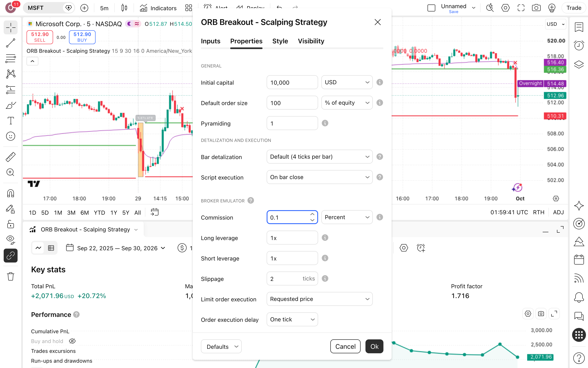The width and height of the screenshot is (588, 368).
Task: Open the % of equity order size dropdown
Action: pyautogui.click(x=347, y=103)
